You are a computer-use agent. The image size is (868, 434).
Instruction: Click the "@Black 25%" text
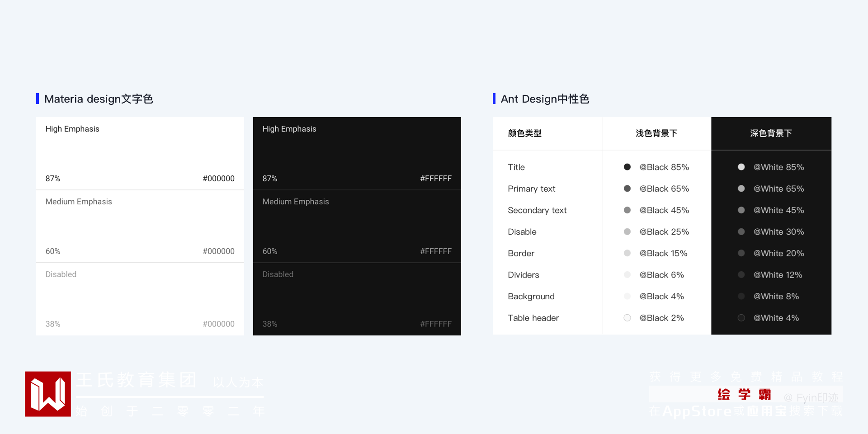point(664,232)
